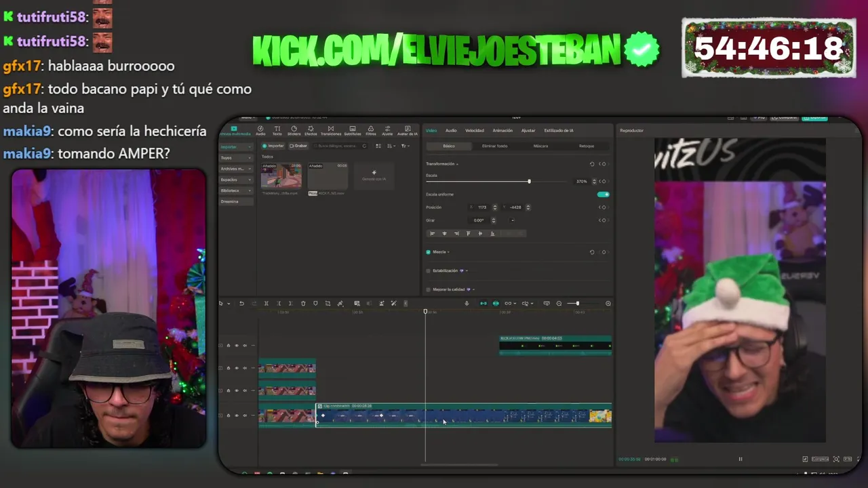Screen dimensions: 868x488
Task: Open the Ajuste panel in the top toolbar
Action: [x=387, y=130]
